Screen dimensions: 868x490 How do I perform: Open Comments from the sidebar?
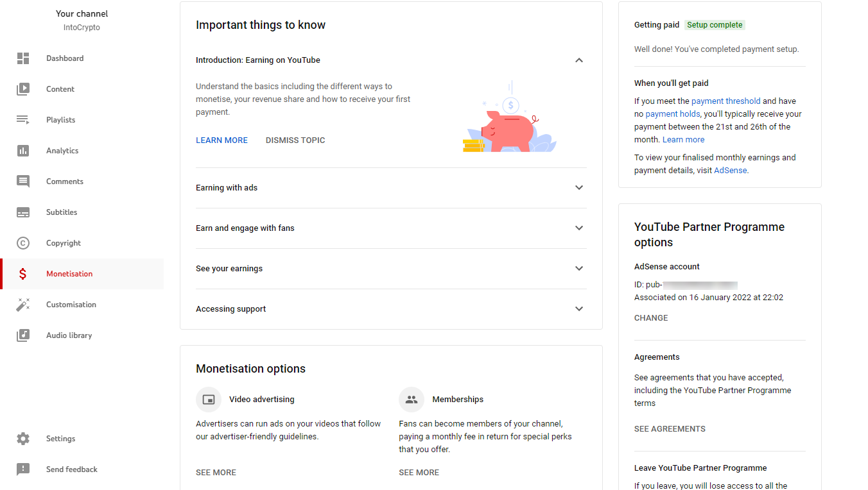click(82, 182)
